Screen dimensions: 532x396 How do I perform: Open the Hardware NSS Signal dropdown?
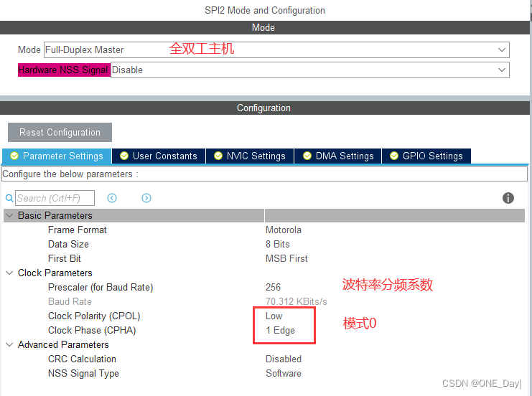point(309,70)
